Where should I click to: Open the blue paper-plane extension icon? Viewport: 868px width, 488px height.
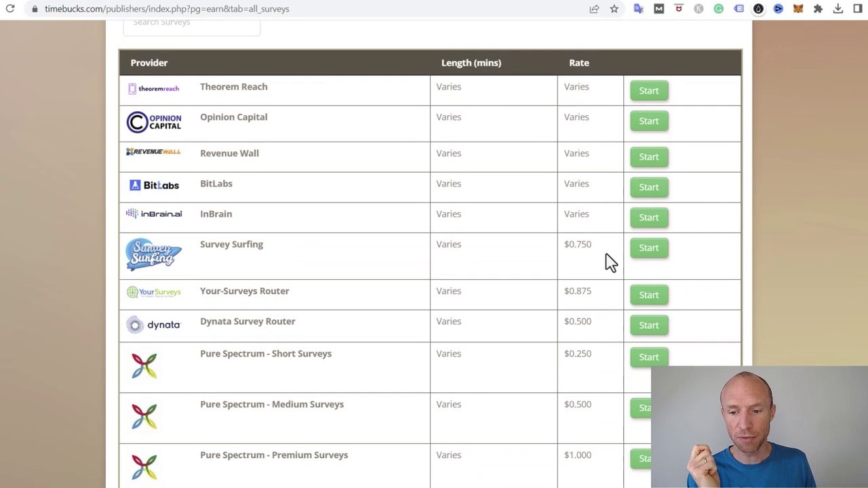(778, 9)
